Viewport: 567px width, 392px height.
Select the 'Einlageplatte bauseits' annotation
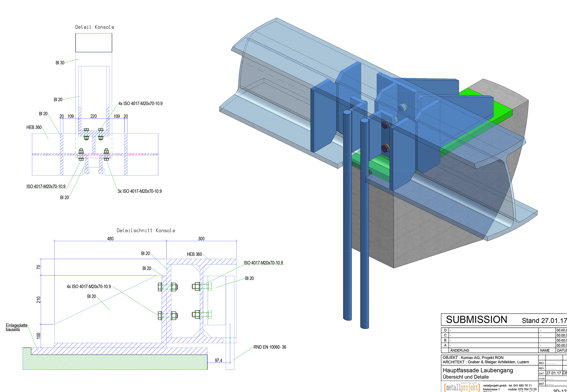16,327
